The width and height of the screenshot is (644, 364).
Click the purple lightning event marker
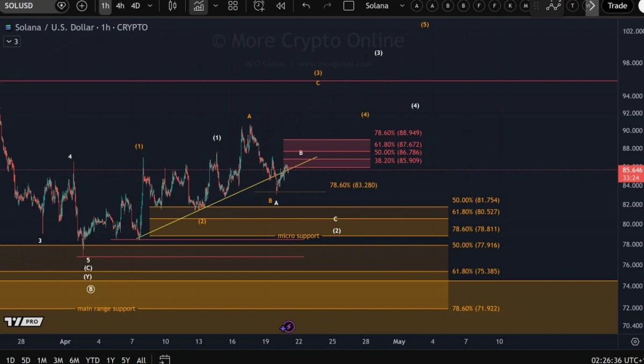tap(288, 326)
